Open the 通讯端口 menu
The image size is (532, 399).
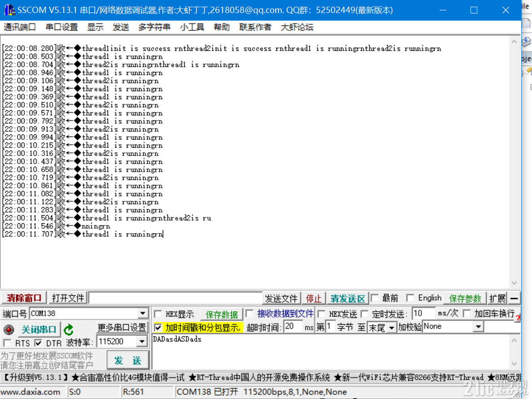[x=20, y=27]
